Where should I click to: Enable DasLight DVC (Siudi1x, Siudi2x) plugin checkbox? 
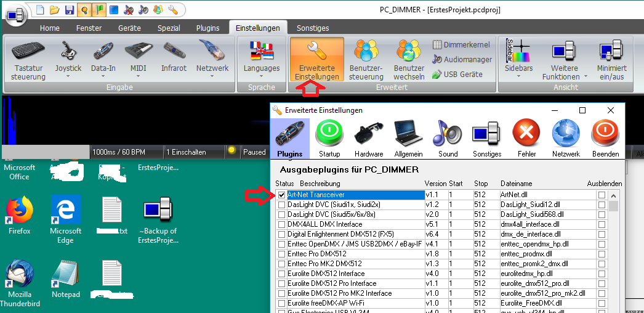click(282, 205)
